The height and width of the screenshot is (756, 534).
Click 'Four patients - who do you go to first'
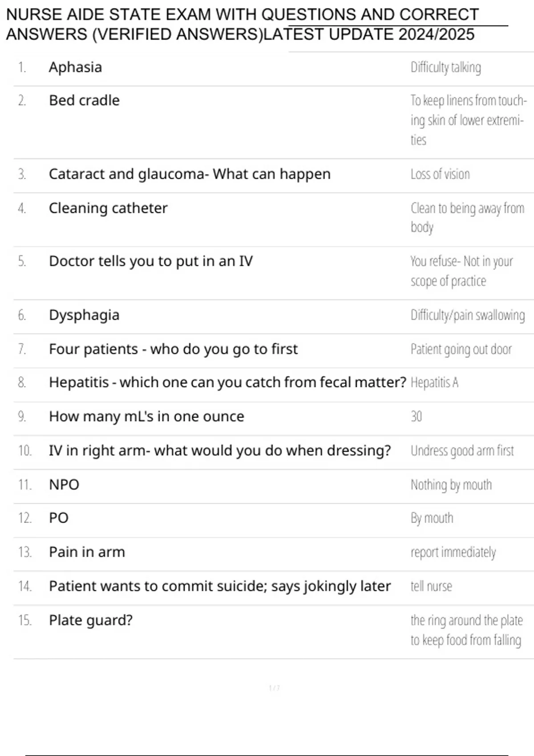tap(173, 349)
